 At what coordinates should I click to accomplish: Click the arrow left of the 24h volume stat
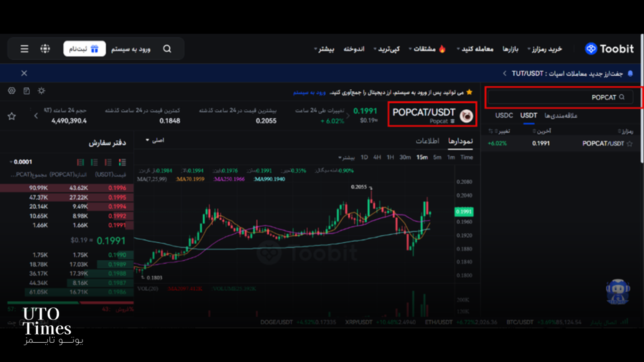36,116
